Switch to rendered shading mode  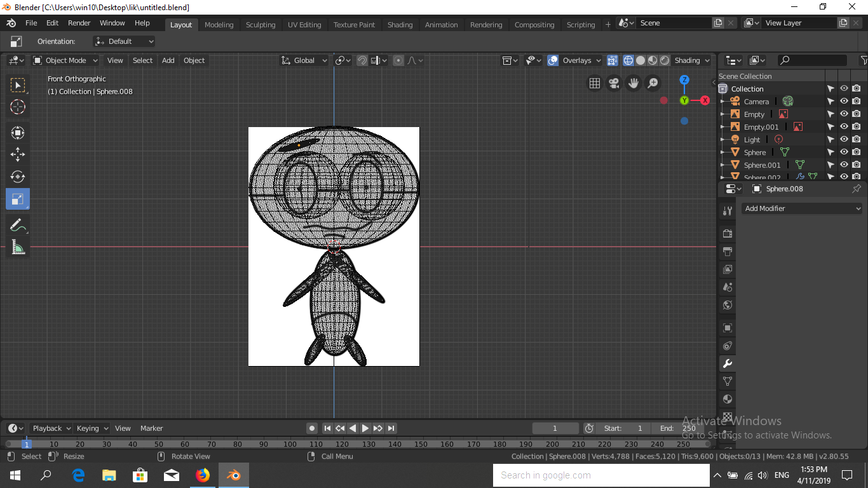click(x=665, y=60)
